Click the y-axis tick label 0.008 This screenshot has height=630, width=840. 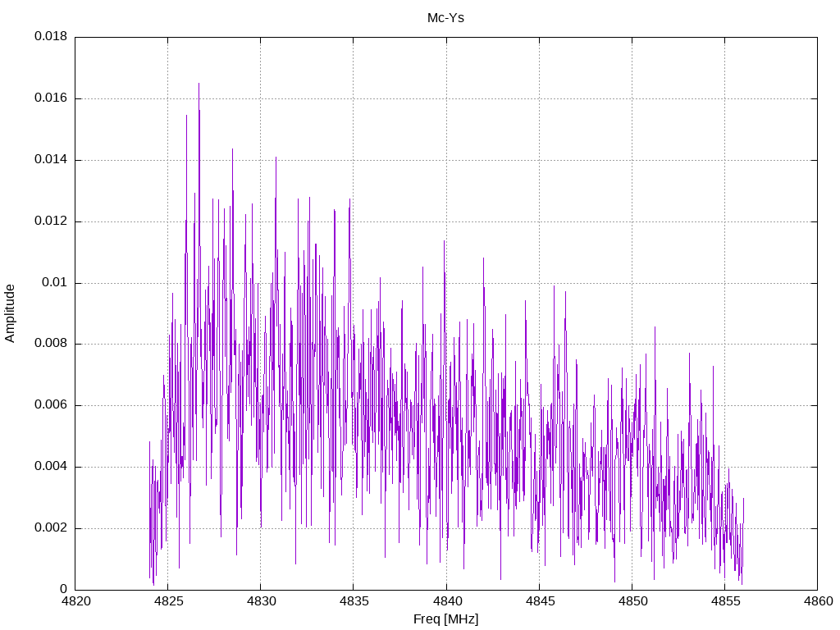pos(51,344)
